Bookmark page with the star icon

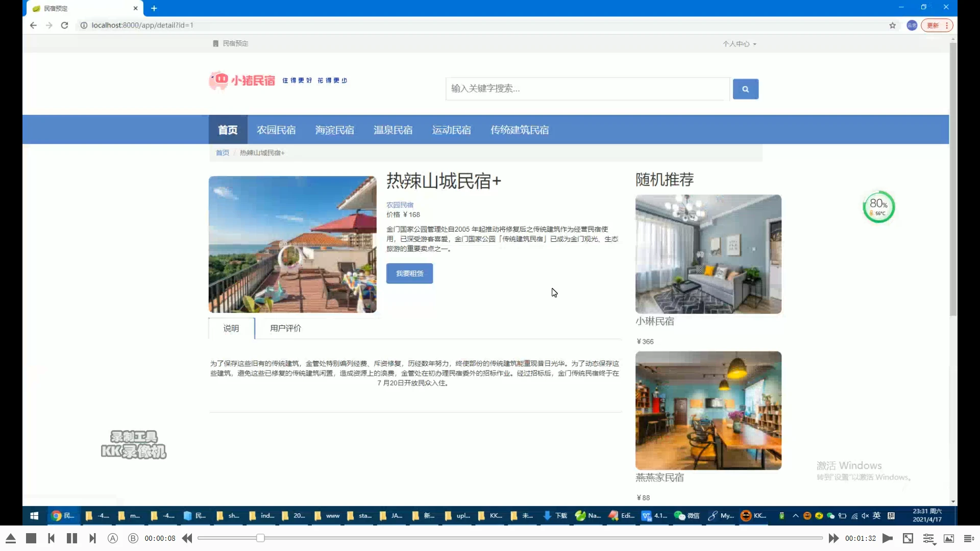click(x=892, y=26)
